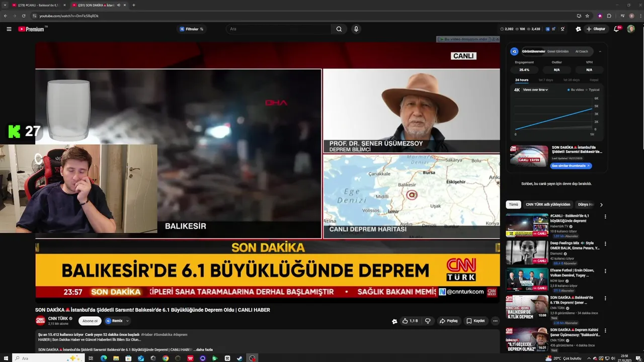Expand the Remix dropdown arrow
644x362 pixels.
(x=127, y=321)
